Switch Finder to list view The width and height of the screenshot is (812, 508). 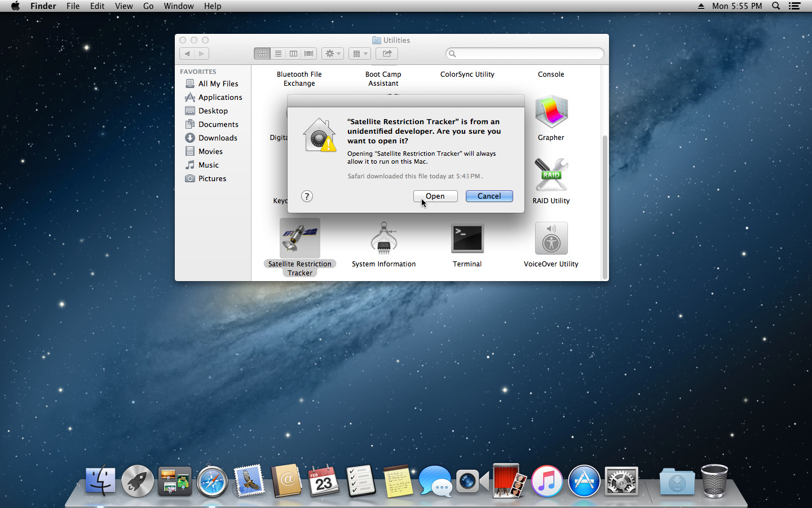278,53
